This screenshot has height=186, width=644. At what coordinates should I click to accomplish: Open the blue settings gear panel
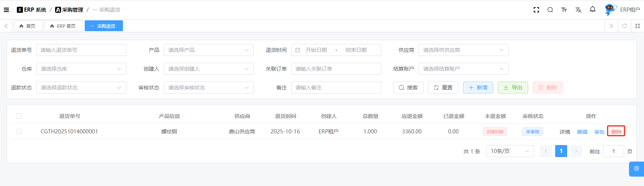pyautogui.click(x=636, y=169)
